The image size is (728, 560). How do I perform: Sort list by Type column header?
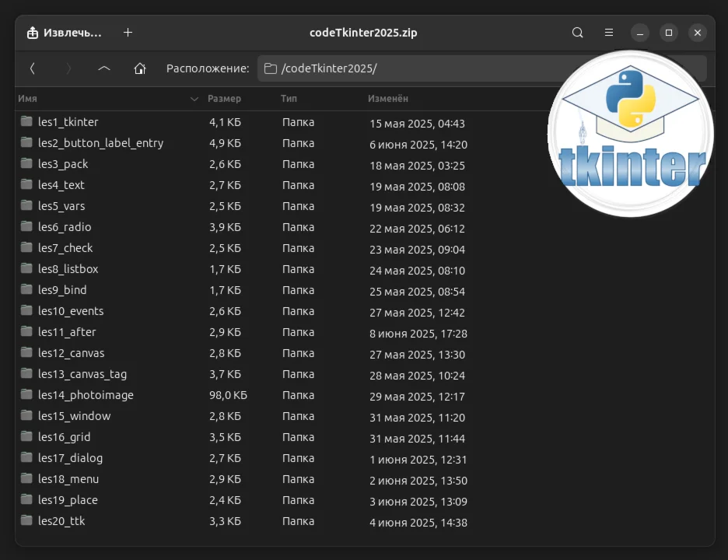click(x=289, y=99)
